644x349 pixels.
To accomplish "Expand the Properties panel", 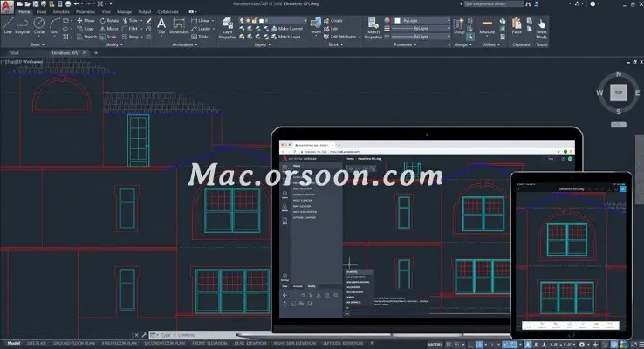I will (x=405, y=44).
